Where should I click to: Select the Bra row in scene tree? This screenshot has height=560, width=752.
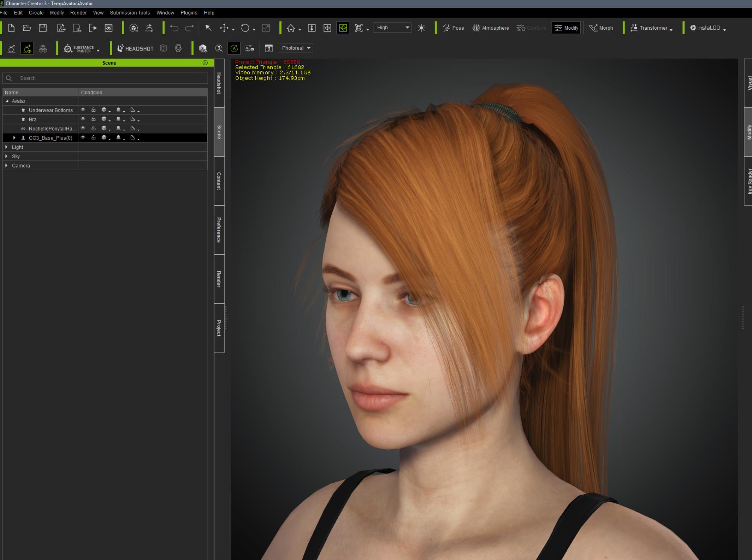click(x=105, y=119)
